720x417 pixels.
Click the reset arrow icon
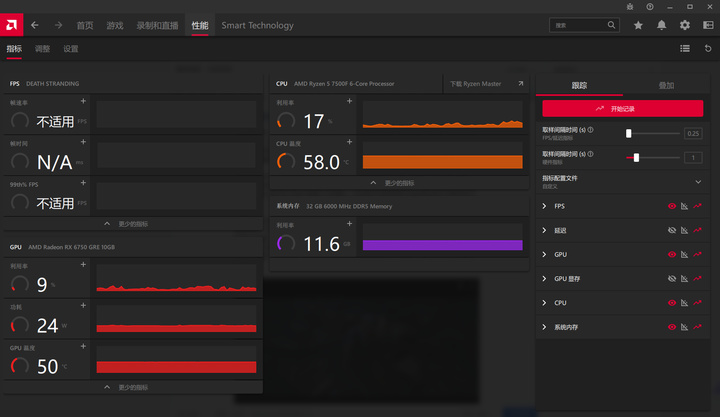pyautogui.click(x=708, y=48)
